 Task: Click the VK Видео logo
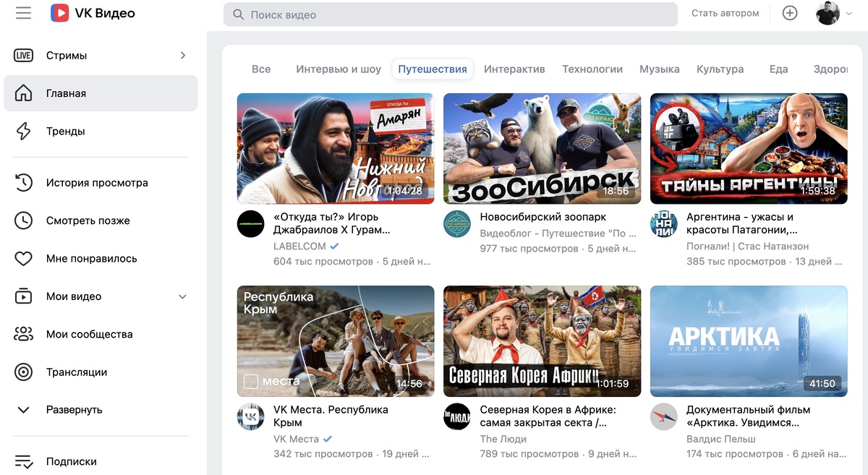(93, 13)
